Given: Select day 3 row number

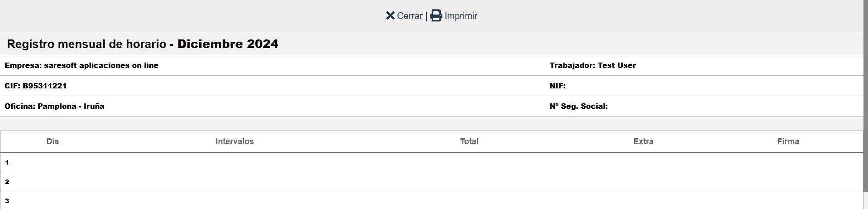Looking at the screenshot, I should click(7, 201).
